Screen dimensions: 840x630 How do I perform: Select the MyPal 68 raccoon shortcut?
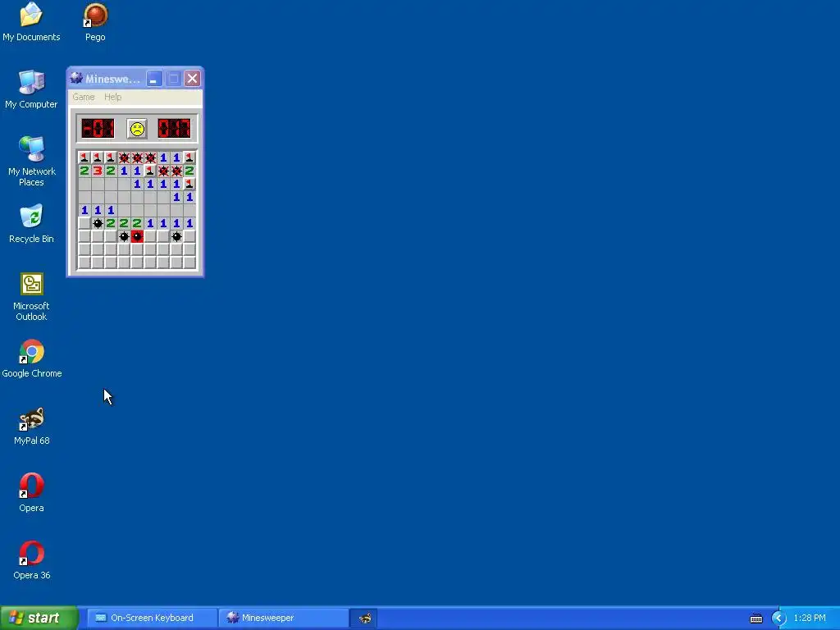coord(32,426)
